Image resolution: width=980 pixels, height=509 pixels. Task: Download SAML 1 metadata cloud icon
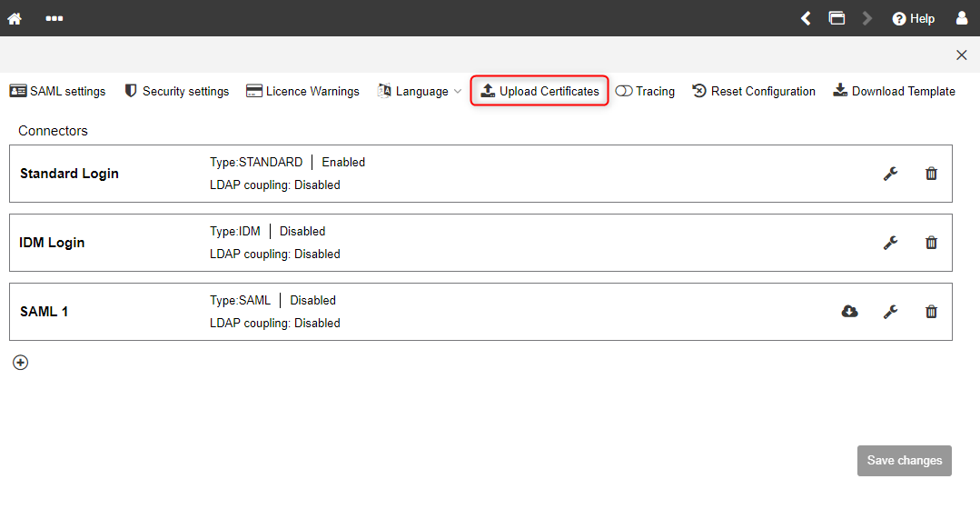[849, 312]
